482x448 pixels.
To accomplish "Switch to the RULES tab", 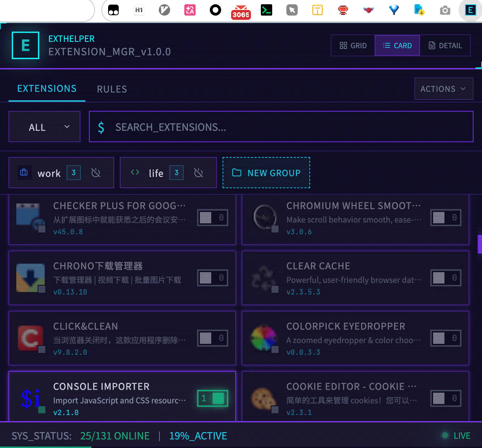I will click(112, 89).
